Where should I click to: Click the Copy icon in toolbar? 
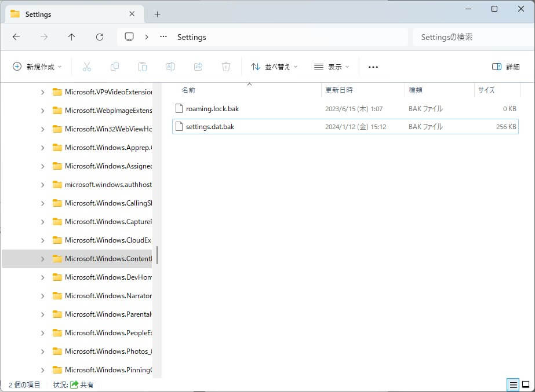115,67
